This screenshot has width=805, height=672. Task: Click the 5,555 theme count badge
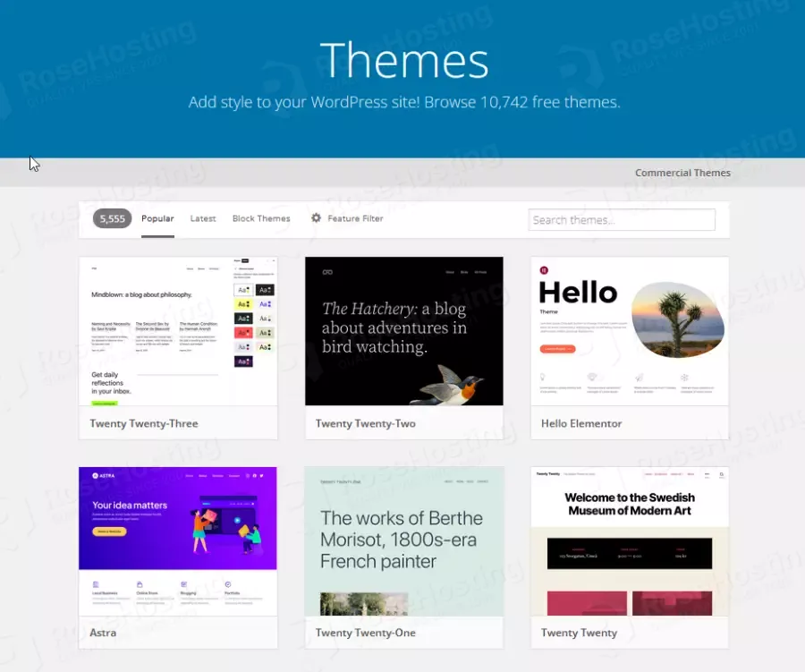[x=113, y=218]
